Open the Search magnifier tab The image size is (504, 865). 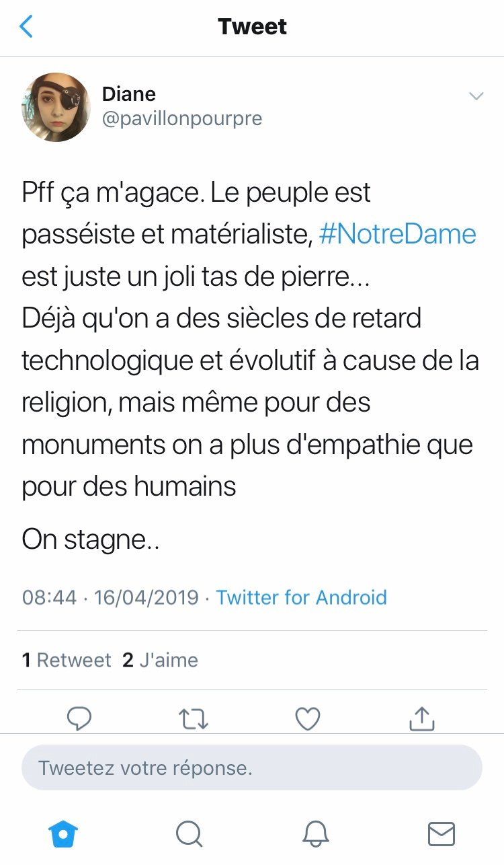pyautogui.click(x=189, y=835)
